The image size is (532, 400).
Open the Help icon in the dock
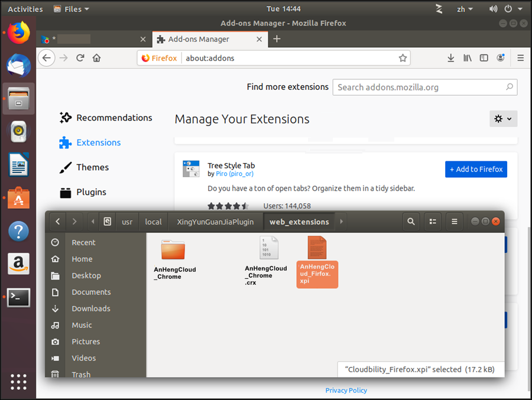(19, 231)
